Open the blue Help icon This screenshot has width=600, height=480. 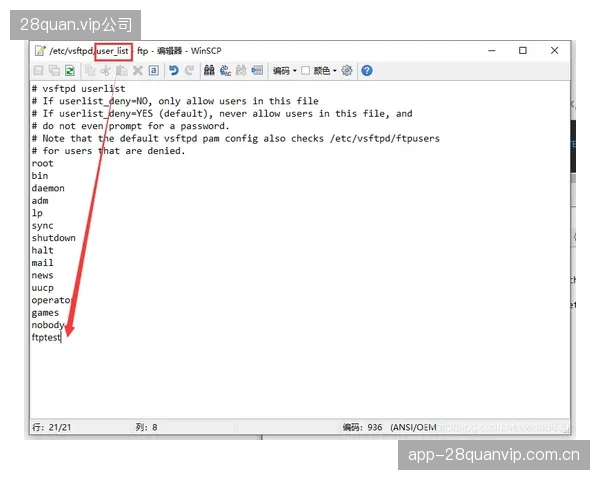pyautogui.click(x=367, y=70)
